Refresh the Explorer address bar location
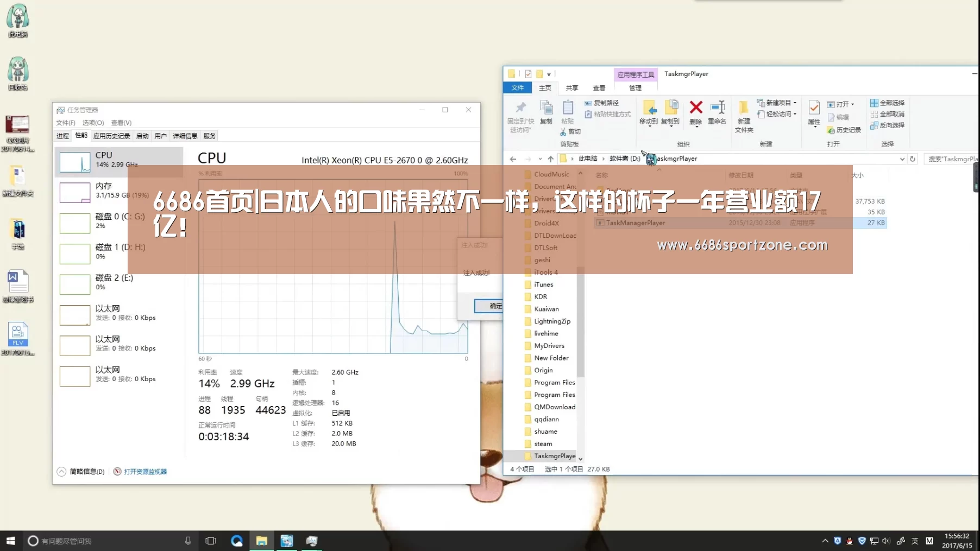980x551 pixels. click(913, 159)
